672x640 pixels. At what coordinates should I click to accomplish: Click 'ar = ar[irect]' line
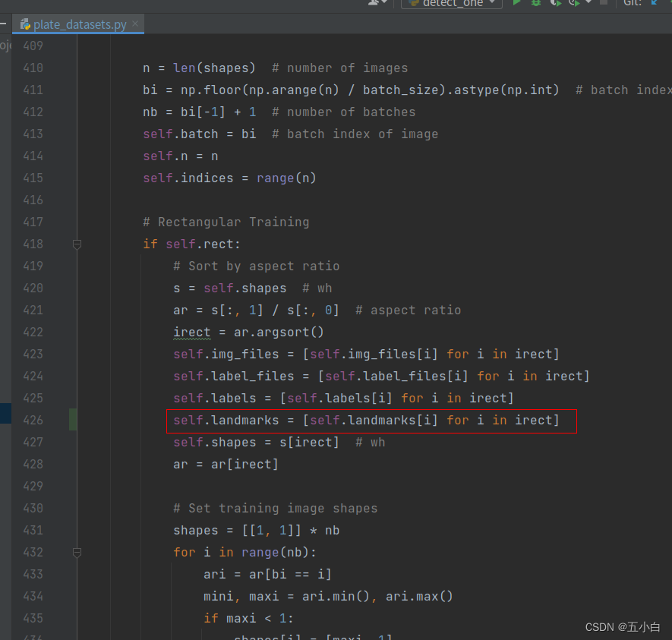point(226,465)
